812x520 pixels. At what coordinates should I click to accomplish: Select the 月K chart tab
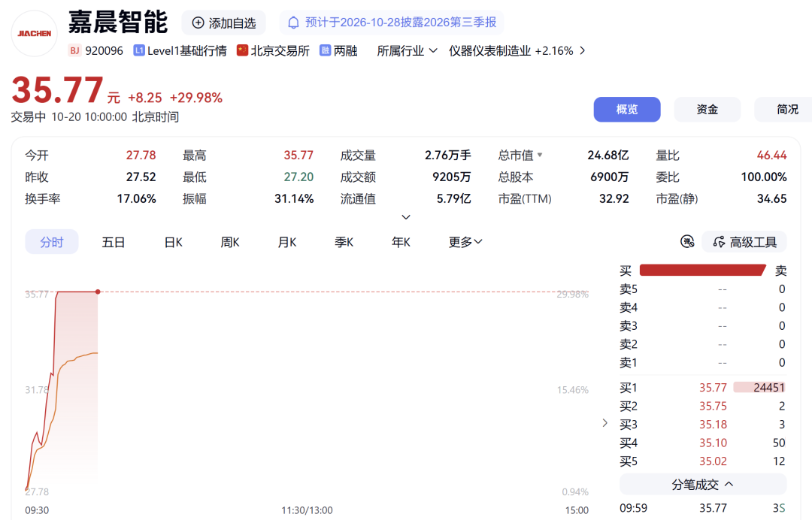287,242
